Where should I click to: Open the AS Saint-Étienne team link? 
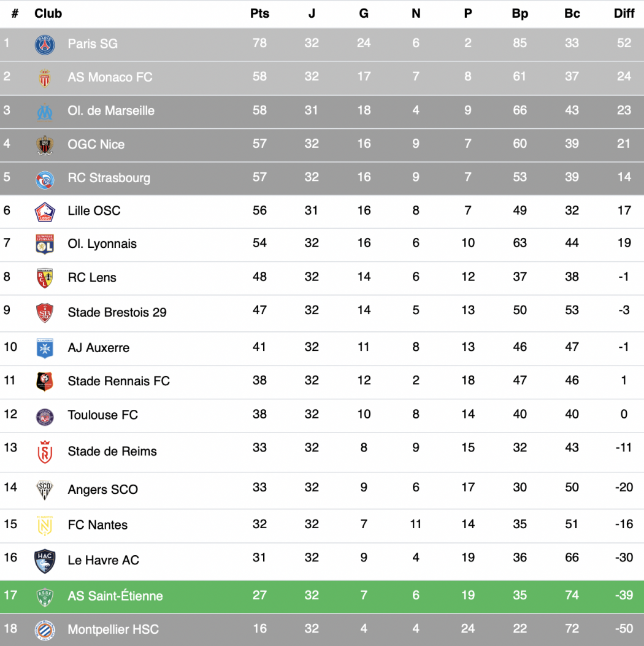pos(115,596)
